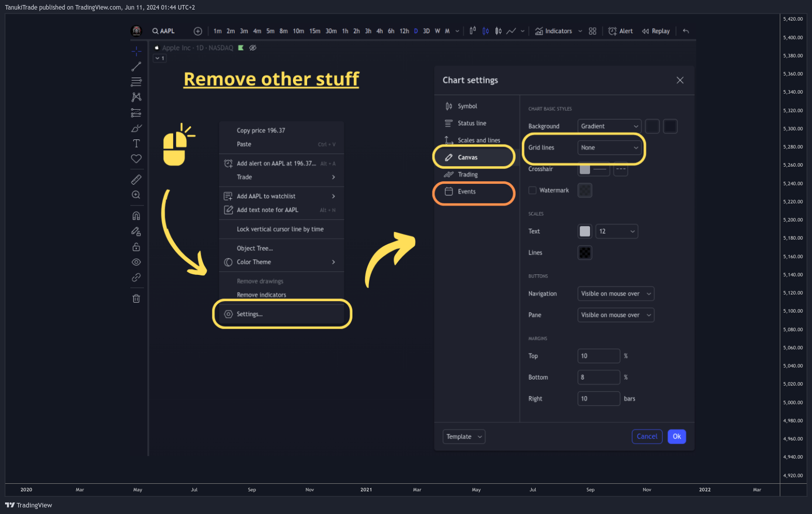Close the Chart settings dialog
The width and height of the screenshot is (812, 514).
[x=680, y=80]
